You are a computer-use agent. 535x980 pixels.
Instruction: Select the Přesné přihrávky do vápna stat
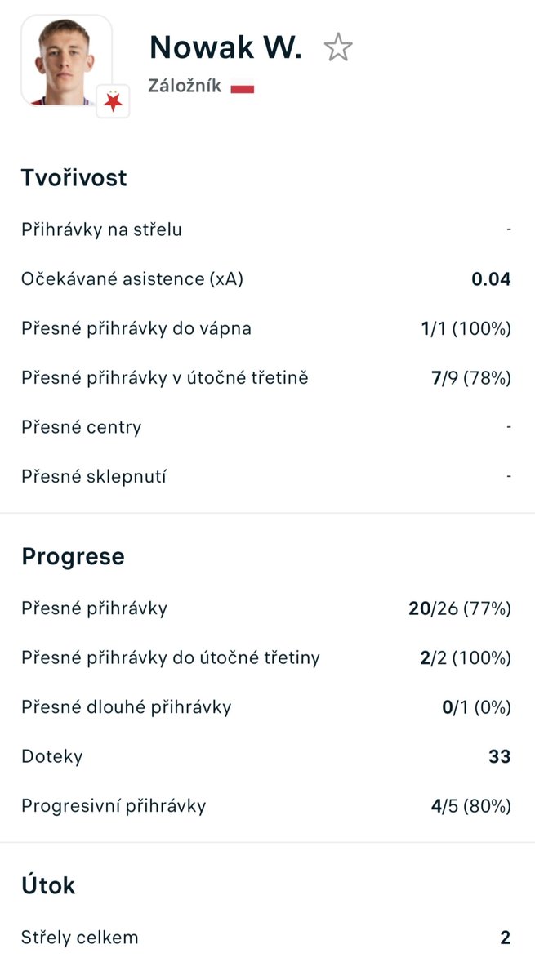[x=267, y=328]
